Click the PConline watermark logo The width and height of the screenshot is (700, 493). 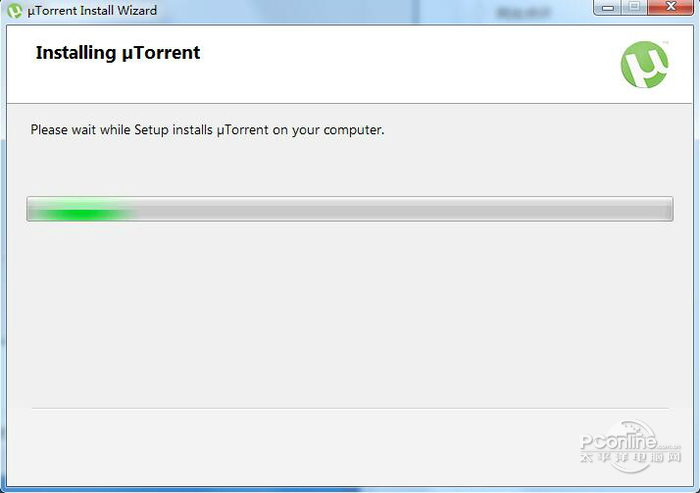[x=630, y=442]
